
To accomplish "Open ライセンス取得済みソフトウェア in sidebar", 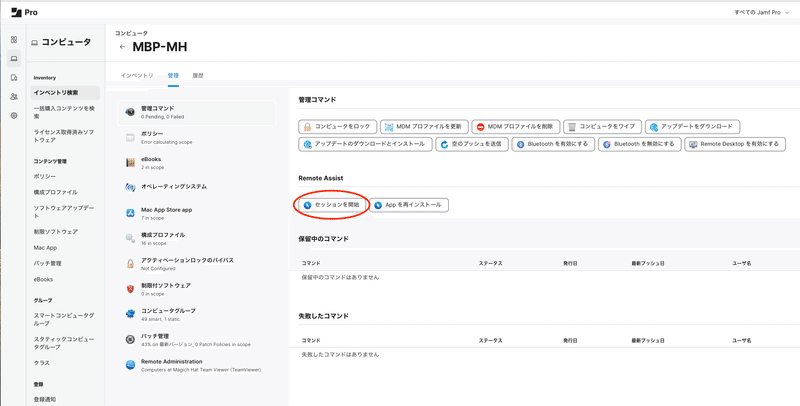I will (63, 136).
